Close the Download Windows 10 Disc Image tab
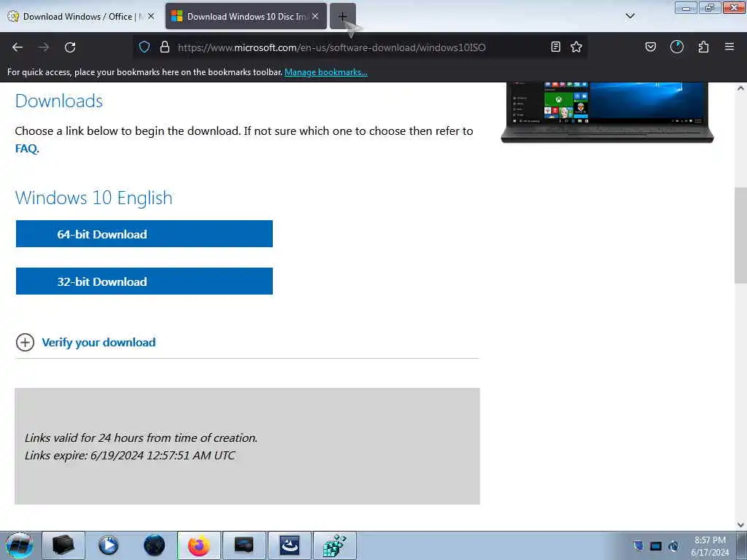 [315, 17]
